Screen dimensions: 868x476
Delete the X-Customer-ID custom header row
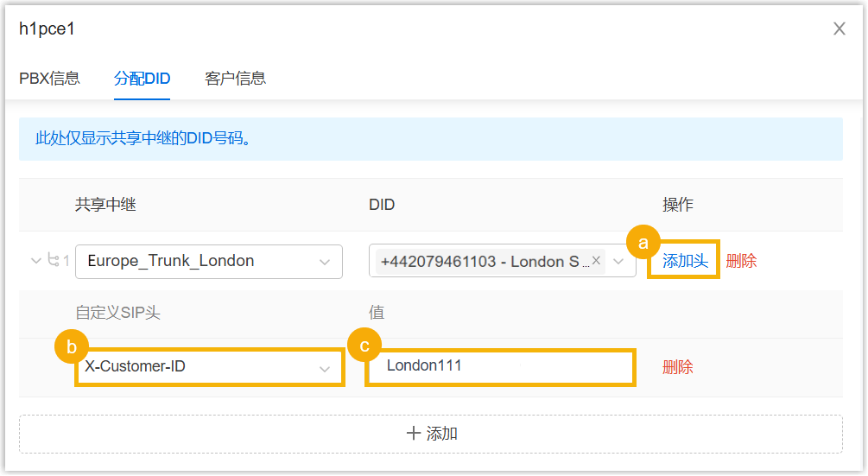coord(677,367)
